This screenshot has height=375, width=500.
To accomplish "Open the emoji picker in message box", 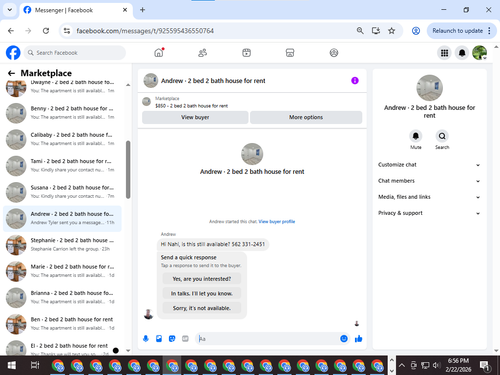I will click(x=344, y=339).
